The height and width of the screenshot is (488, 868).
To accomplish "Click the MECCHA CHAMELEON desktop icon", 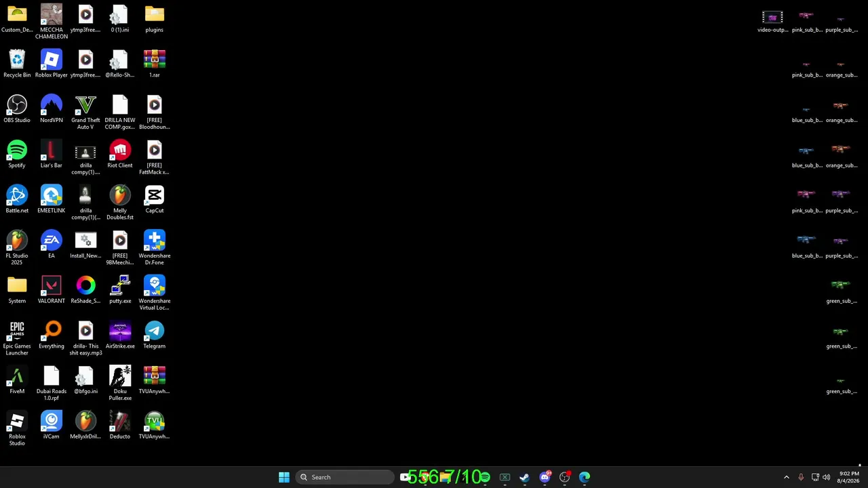I will pos(52,22).
